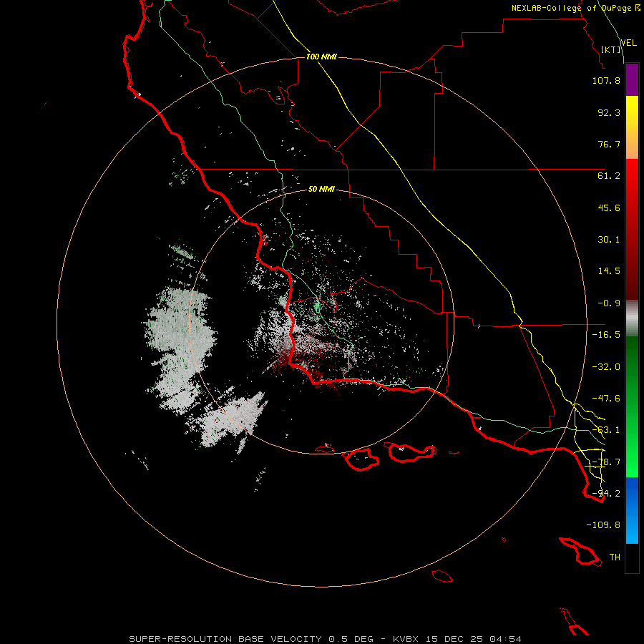Screen dimensions: 644x644
Task: Select the 30.1 velocity scale value
Action: coord(609,240)
